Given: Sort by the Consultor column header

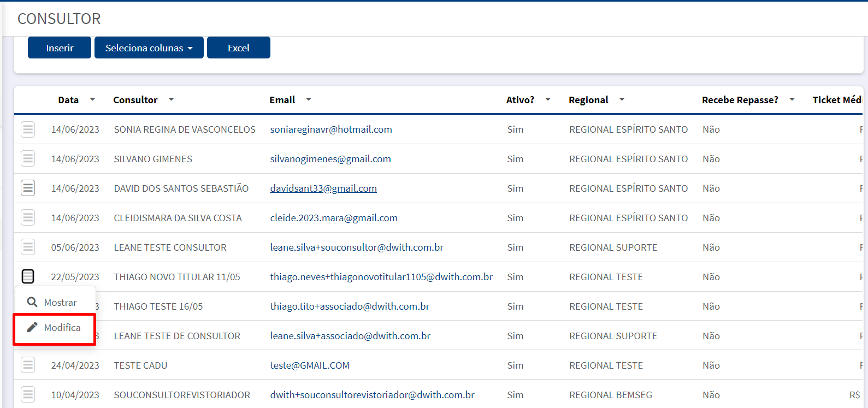Looking at the screenshot, I should tap(135, 100).
